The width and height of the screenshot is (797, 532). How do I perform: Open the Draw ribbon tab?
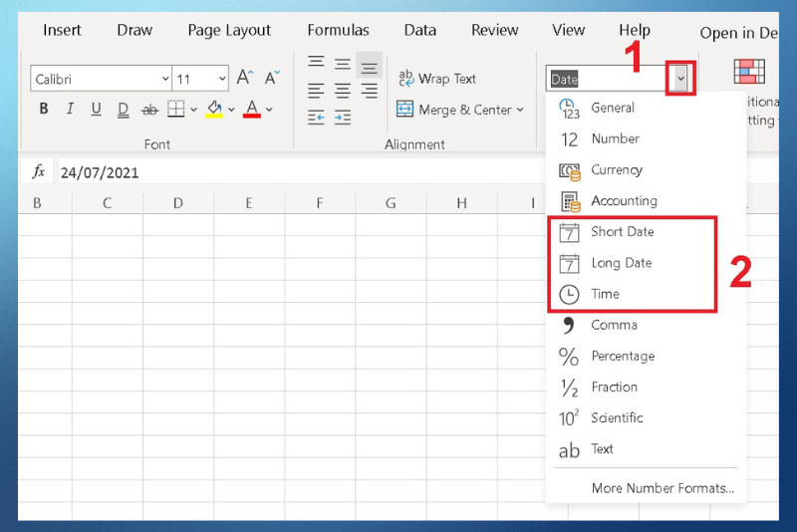134,30
